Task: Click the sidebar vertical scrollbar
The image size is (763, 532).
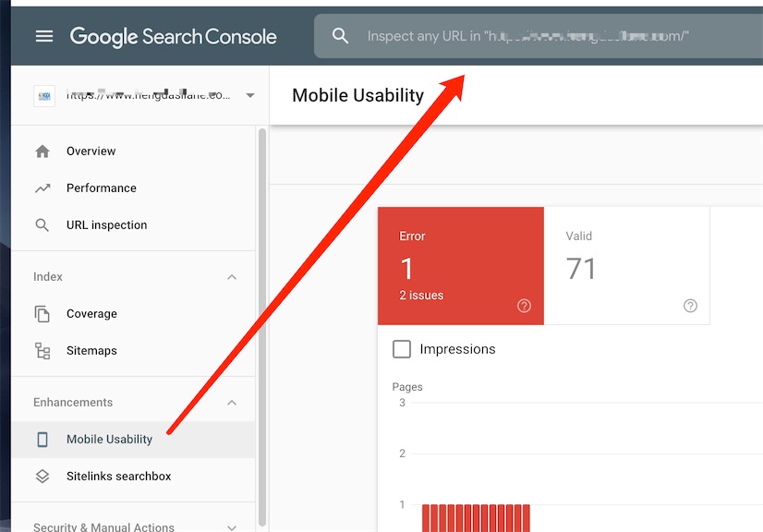Action: click(x=262, y=327)
